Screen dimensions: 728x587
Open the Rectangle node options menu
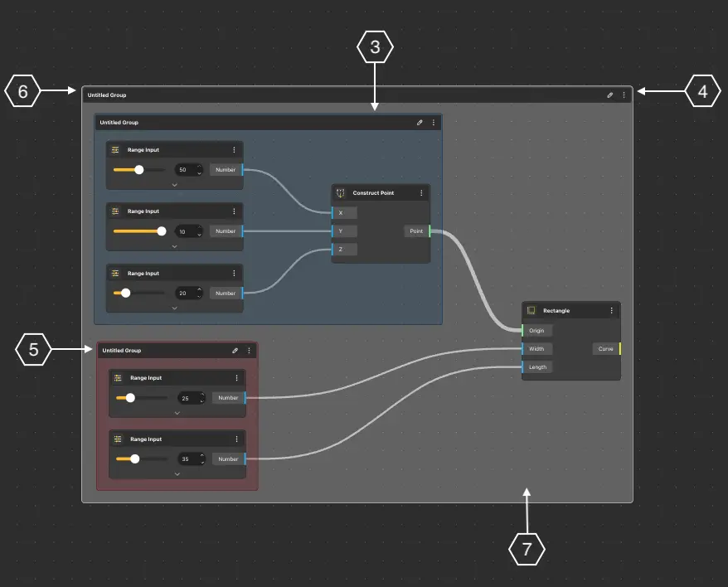coord(611,311)
